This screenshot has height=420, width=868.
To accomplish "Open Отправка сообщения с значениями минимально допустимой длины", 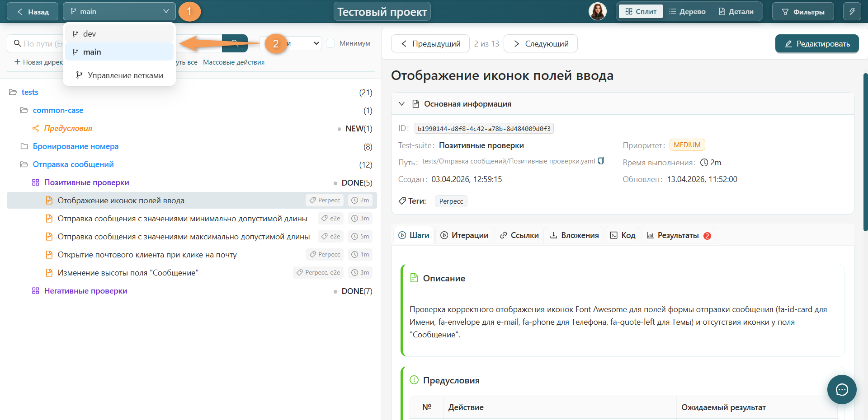I will [x=183, y=219].
